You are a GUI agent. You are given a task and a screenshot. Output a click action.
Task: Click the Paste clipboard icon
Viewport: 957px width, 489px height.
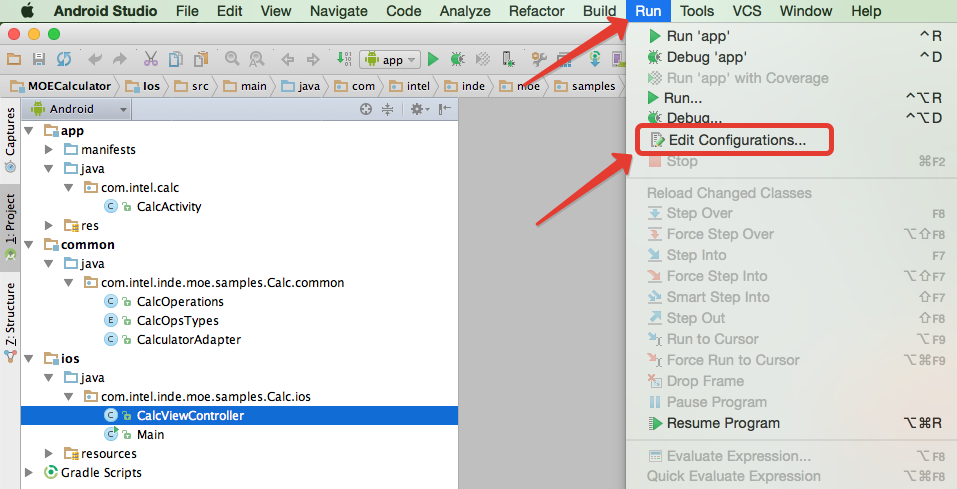click(201, 59)
